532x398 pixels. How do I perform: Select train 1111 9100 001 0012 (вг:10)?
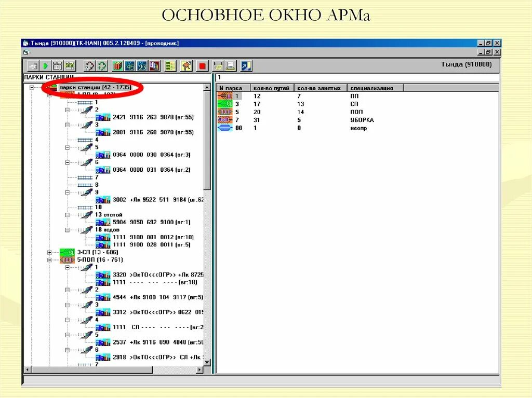pyautogui.click(x=153, y=237)
